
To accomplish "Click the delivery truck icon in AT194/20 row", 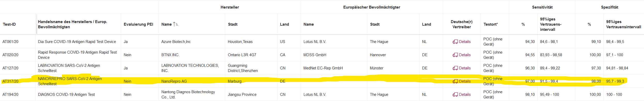I will [x=455, y=95].
